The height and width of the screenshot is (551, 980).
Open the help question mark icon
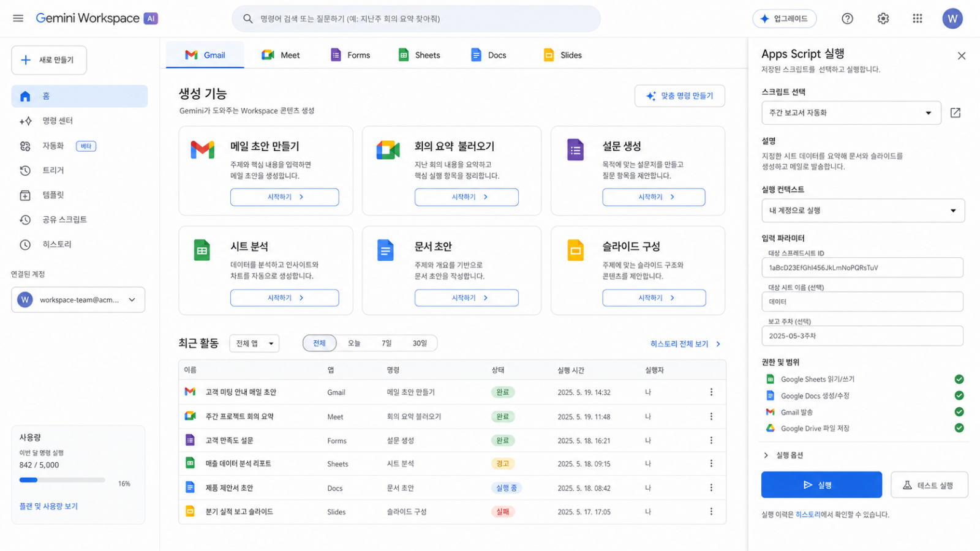tap(847, 18)
